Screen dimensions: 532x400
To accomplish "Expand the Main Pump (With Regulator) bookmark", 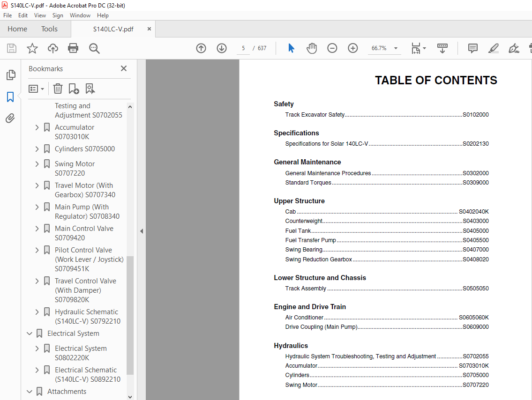I will (37, 207).
